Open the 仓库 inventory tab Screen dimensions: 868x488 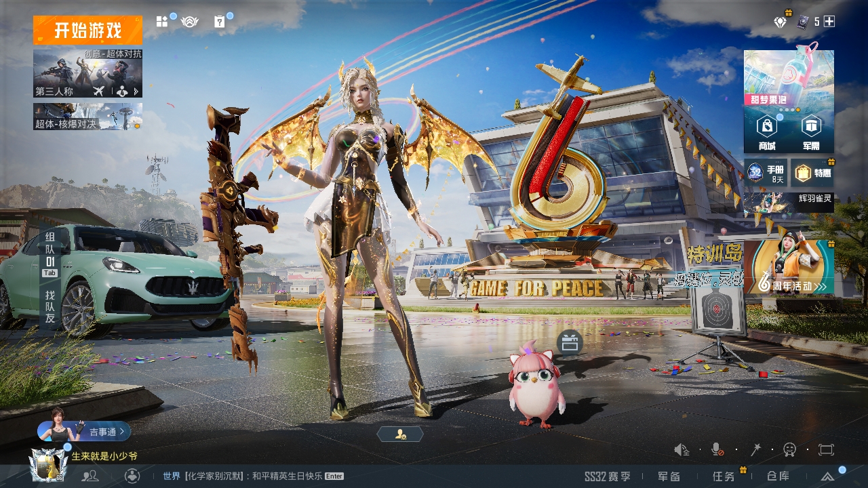tap(778, 476)
